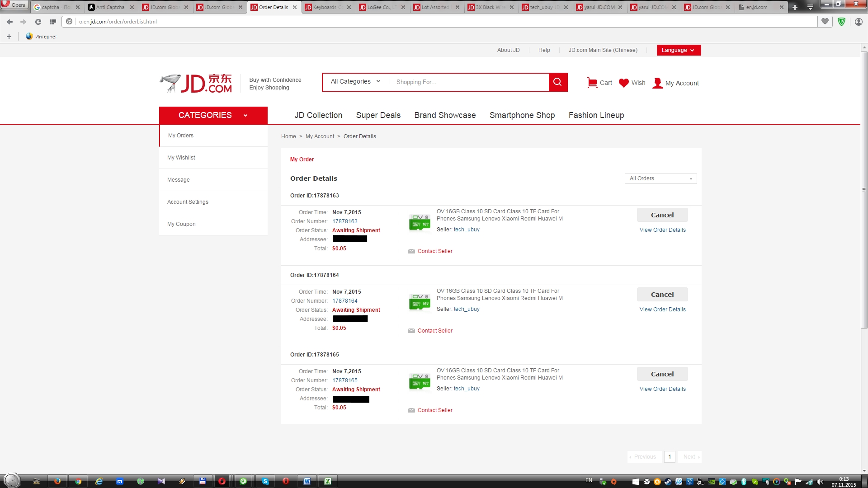
Task: Switch to the LoGee Co. tab
Action: (x=382, y=7)
